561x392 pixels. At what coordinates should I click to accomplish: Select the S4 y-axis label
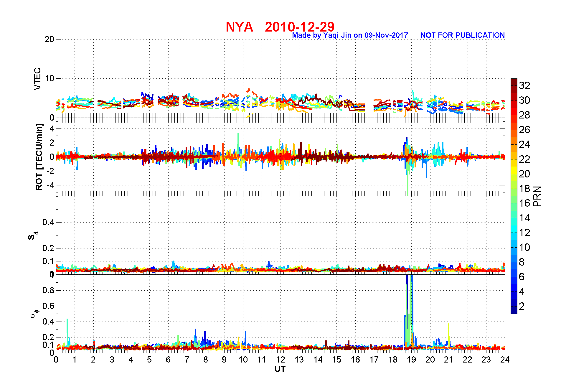point(33,236)
